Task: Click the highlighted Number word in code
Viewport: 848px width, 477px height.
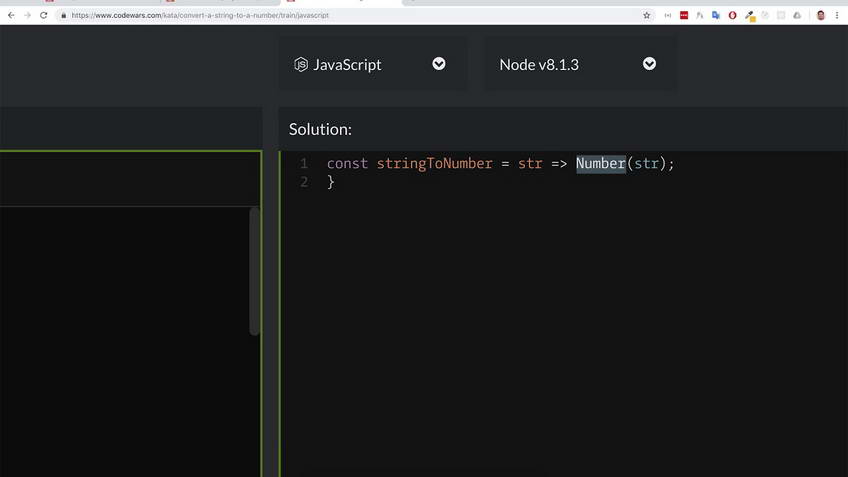Action: point(600,163)
